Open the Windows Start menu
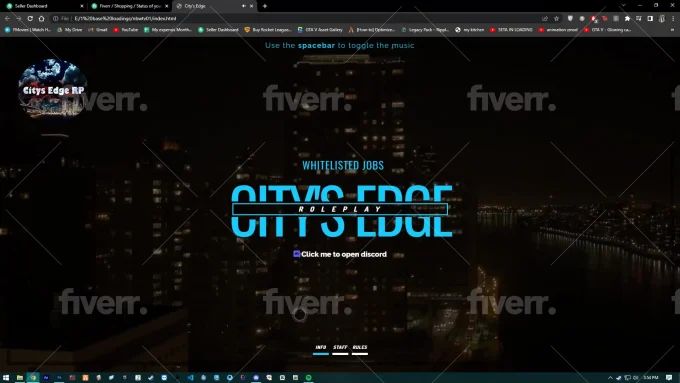680x383 pixels. [x=6, y=378]
